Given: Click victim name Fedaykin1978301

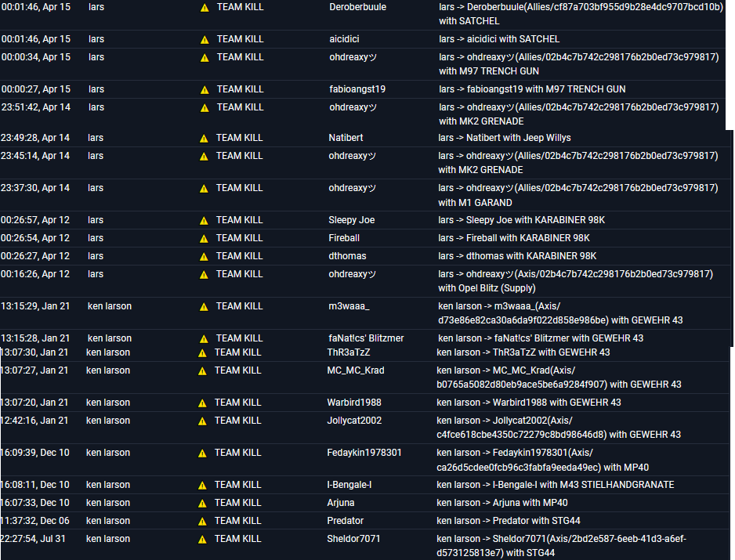Looking at the screenshot, I should [364, 453].
